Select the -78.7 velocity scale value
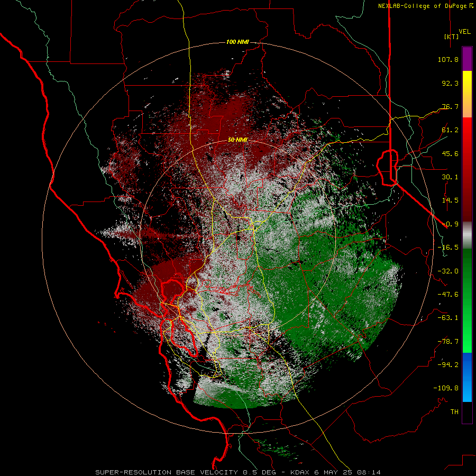The image size is (476, 476). pos(448,342)
